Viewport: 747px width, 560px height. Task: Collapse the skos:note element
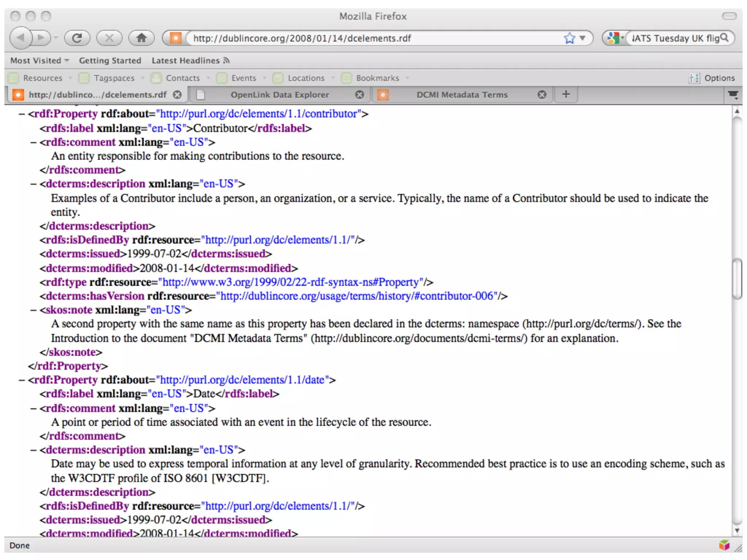coord(33,310)
